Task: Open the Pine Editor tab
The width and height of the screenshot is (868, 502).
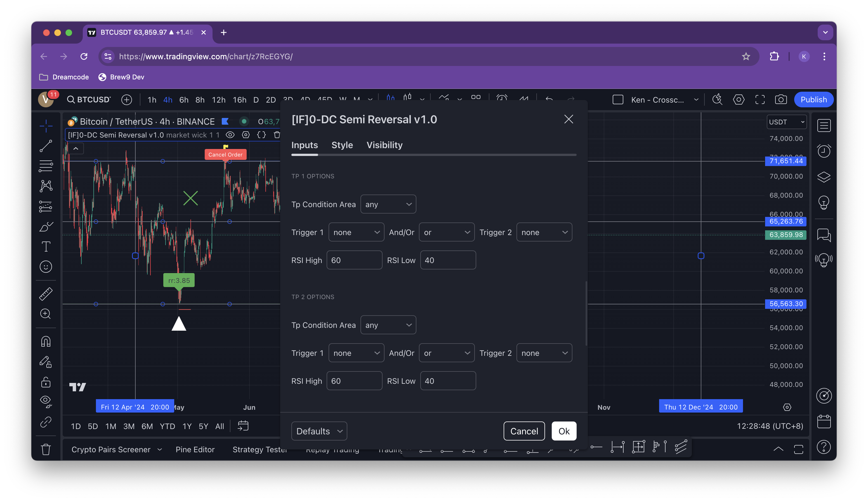Action: 195,449
